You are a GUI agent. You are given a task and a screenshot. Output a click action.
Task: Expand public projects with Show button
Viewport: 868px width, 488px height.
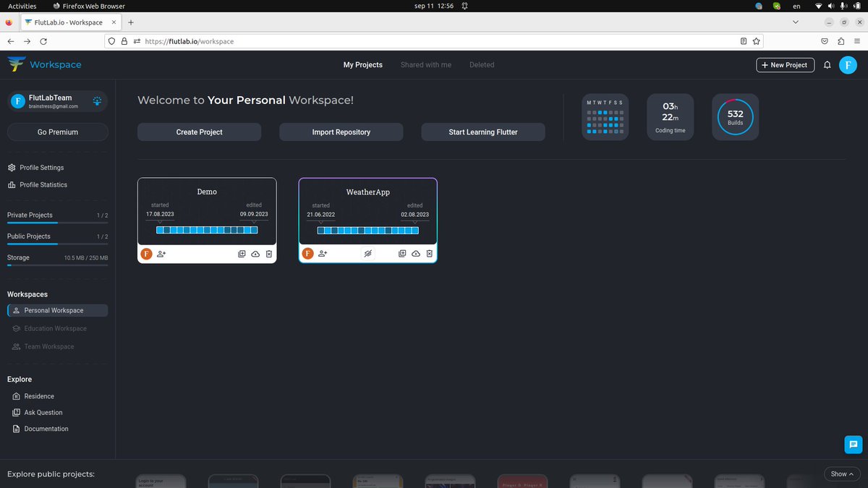842,474
